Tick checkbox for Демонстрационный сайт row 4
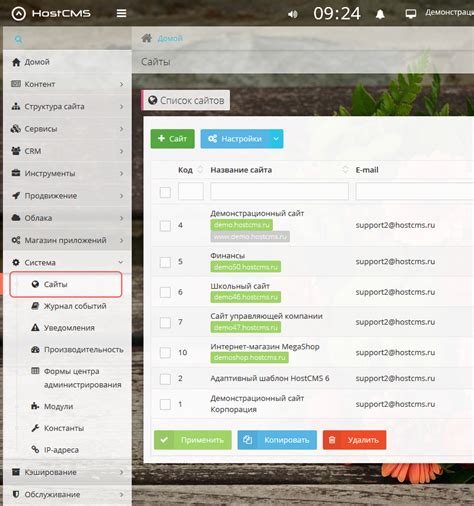474x506 pixels. (165, 226)
